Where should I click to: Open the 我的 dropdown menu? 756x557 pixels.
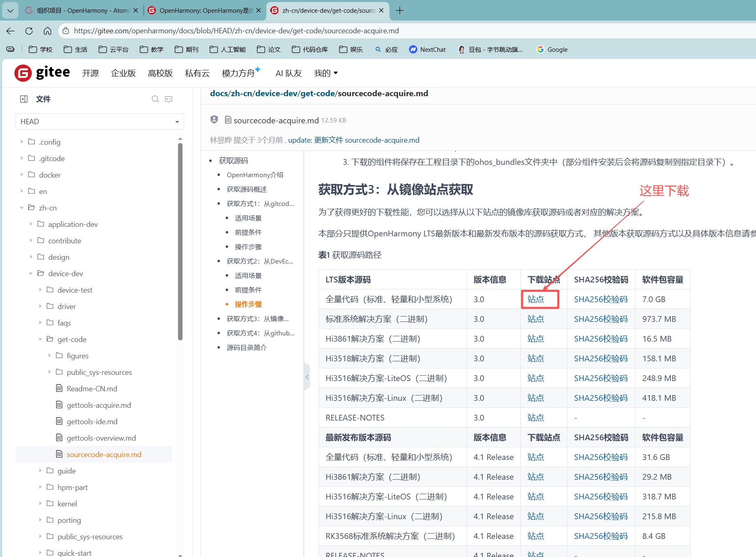326,73
